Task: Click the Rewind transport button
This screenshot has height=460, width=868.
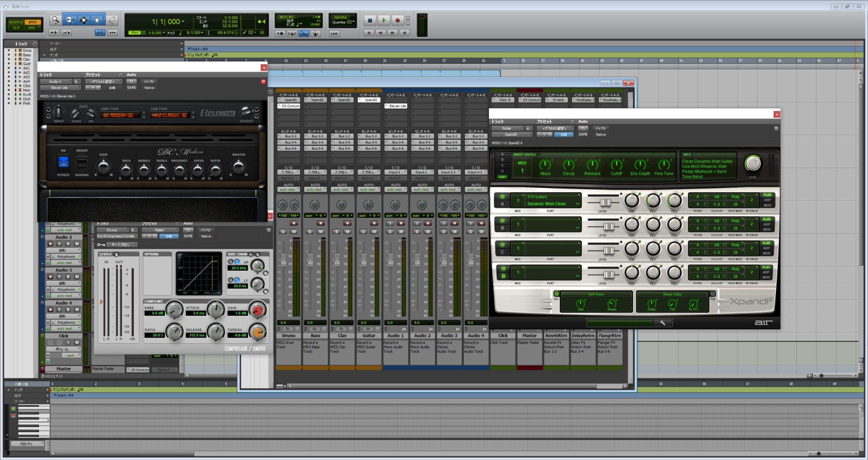Action: (381, 33)
